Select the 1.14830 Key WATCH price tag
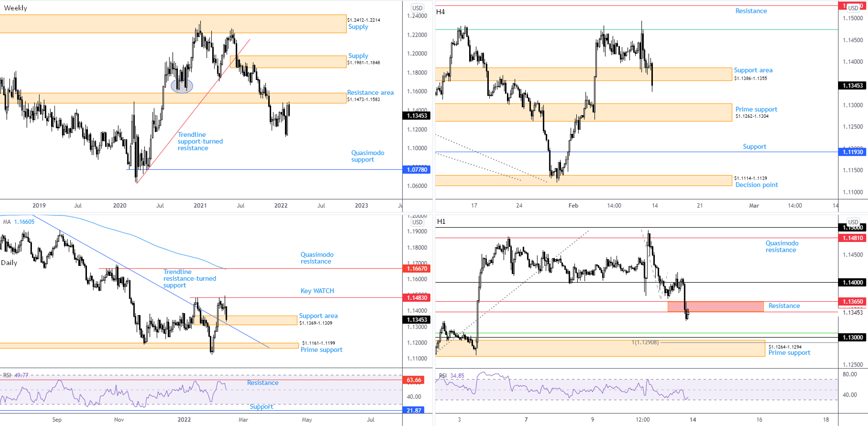The width and height of the screenshot is (868, 426). pyautogui.click(x=417, y=298)
